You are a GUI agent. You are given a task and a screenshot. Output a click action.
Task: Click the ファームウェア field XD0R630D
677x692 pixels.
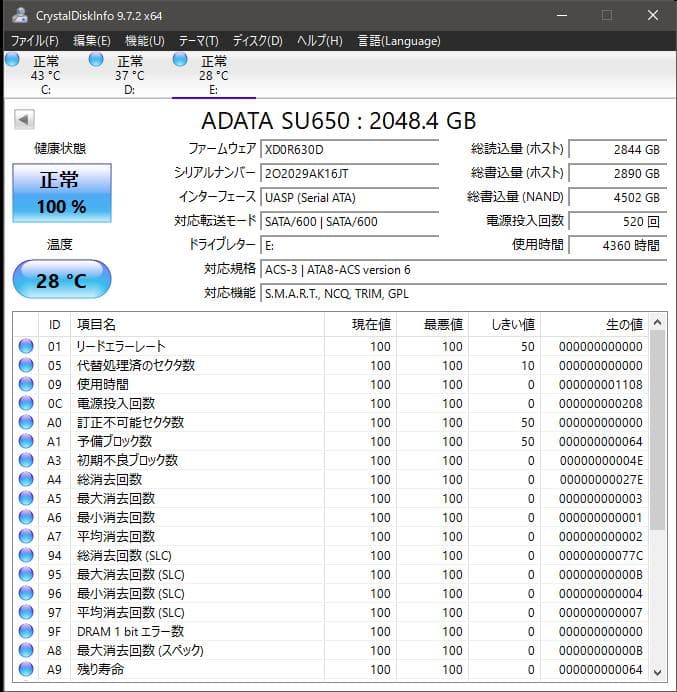click(x=350, y=150)
